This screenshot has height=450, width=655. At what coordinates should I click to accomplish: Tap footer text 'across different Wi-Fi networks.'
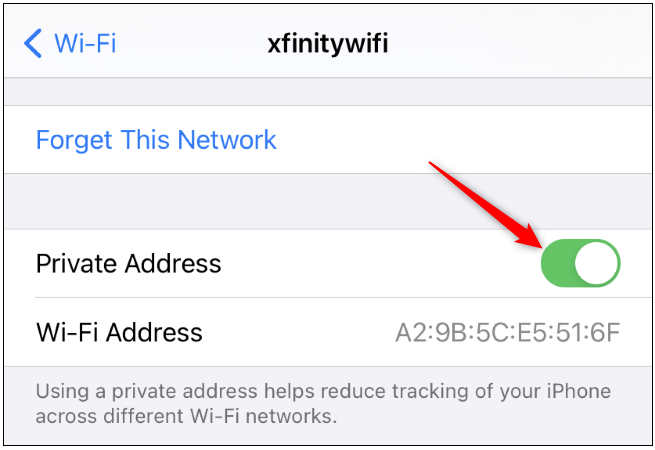pyautogui.click(x=186, y=416)
